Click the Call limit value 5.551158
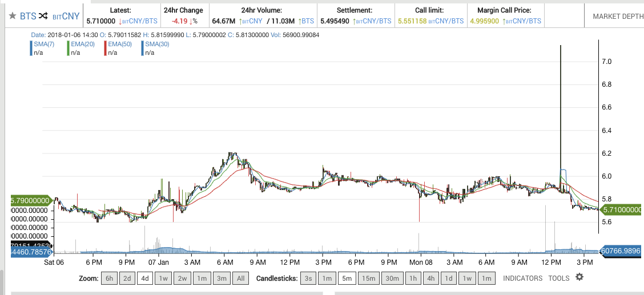The width and height of the screenshot is (644, 295). tap(412, 21)
